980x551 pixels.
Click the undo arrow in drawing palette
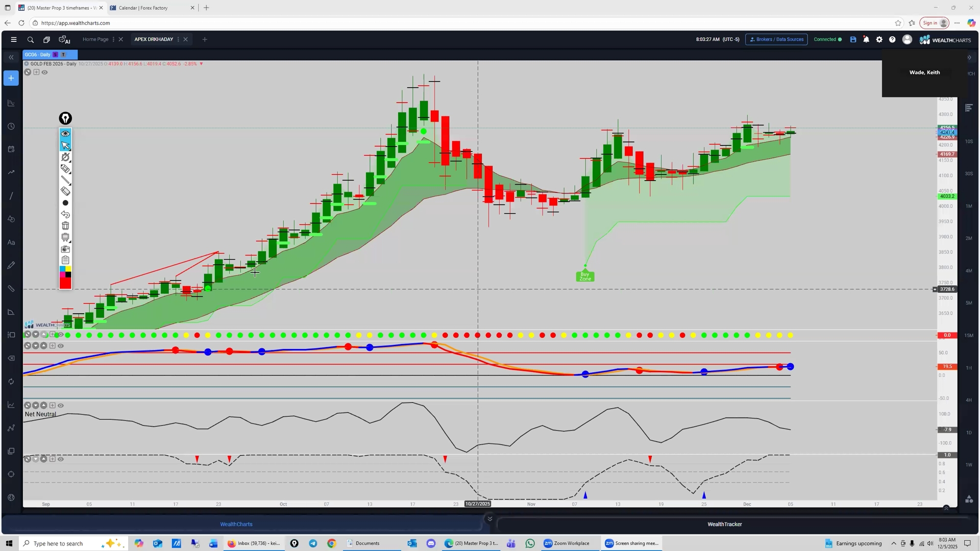(65, 215)
